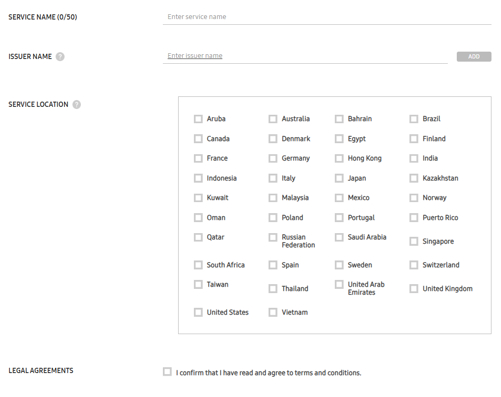Screen dimensions: 501x397
Task: Open the Service Location help tooltip icon
Action: (77, 105)
